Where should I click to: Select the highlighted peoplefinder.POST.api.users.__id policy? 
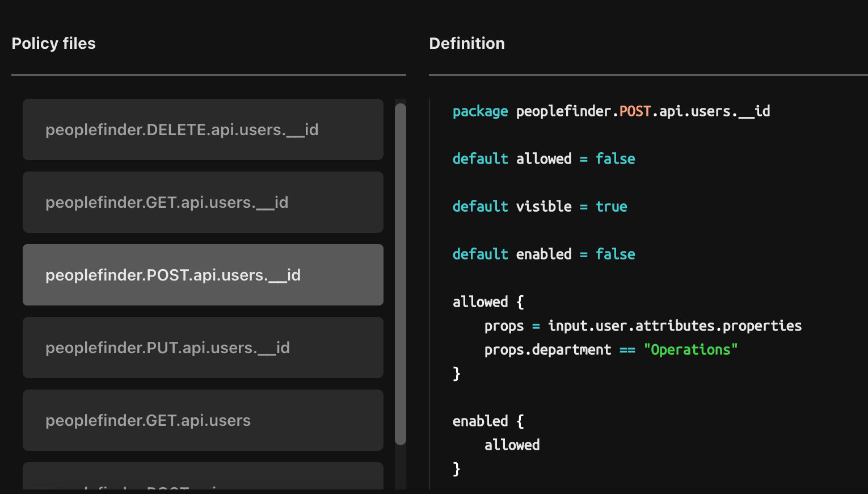(203, 275)
